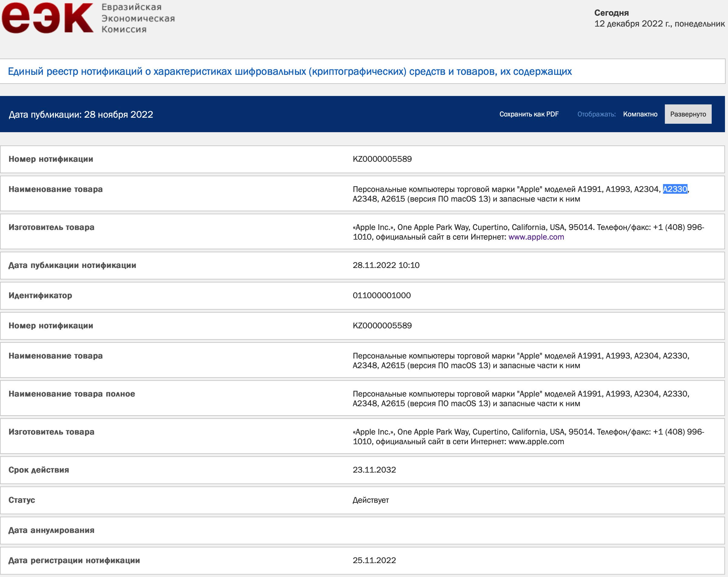Image resolution: width=728 pixels, height=577 pixels.
Task: Click the Дата аннулирования row label
Action: (x=51, y=530)
